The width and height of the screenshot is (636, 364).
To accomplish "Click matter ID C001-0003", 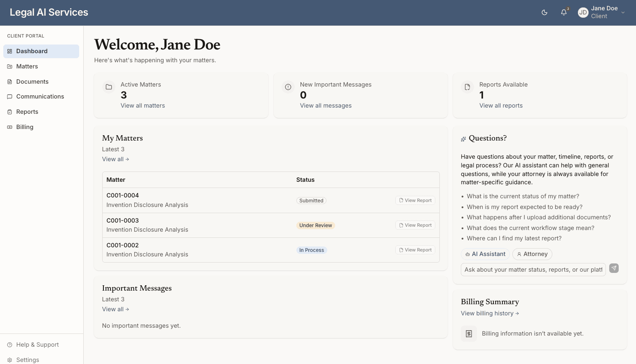I will tap(122, 221).
